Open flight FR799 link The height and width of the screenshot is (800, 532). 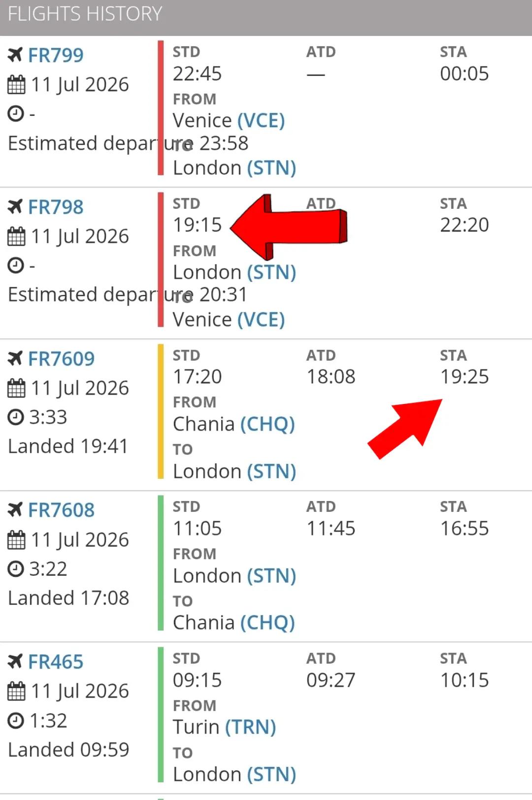(56, 55)
